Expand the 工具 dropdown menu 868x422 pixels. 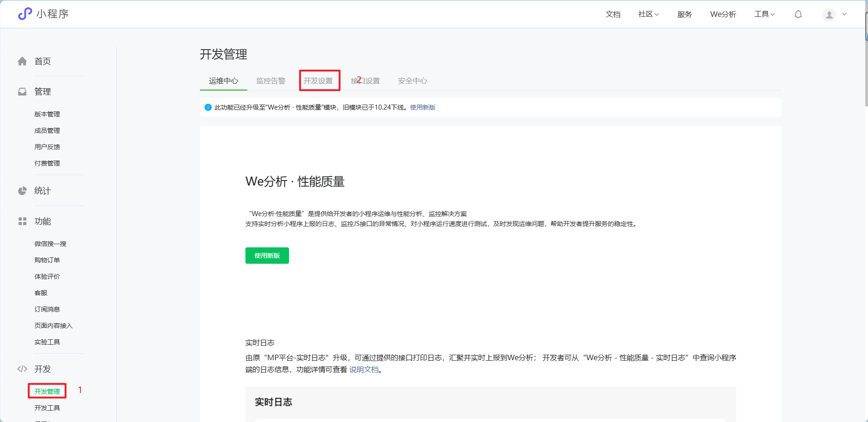coord(764,15)
